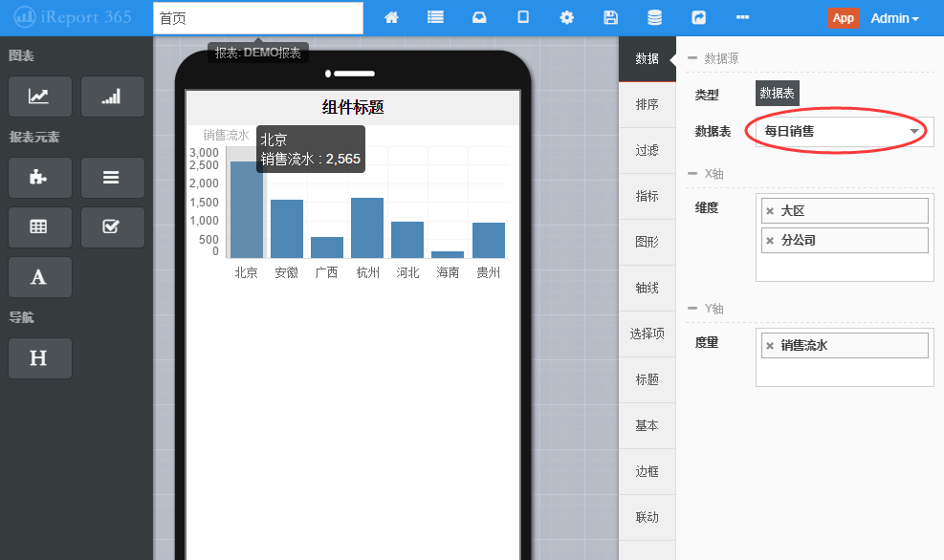This screenshot has width=944, height=560.
Task: Add the puzzle piece report element
Action: coord(40,178)
